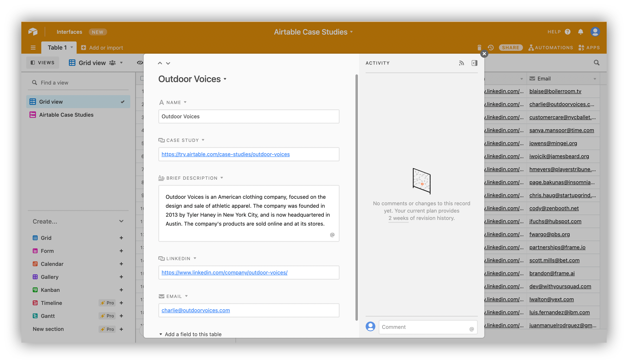The height and width of the screenshot is (364, 628).
Task: Select the Table 1 tab
Action: [x=59, y=48]
